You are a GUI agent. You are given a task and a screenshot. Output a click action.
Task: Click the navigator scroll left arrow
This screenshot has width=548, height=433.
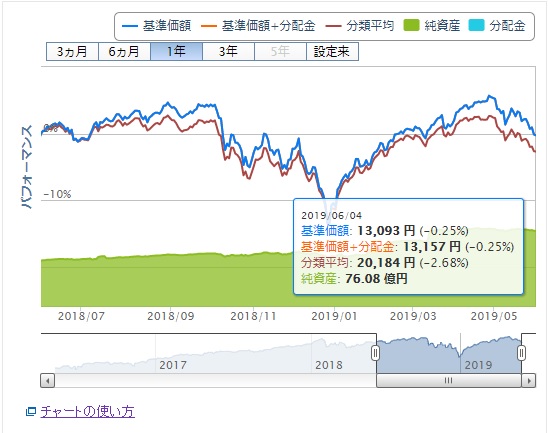click(48, 380)
